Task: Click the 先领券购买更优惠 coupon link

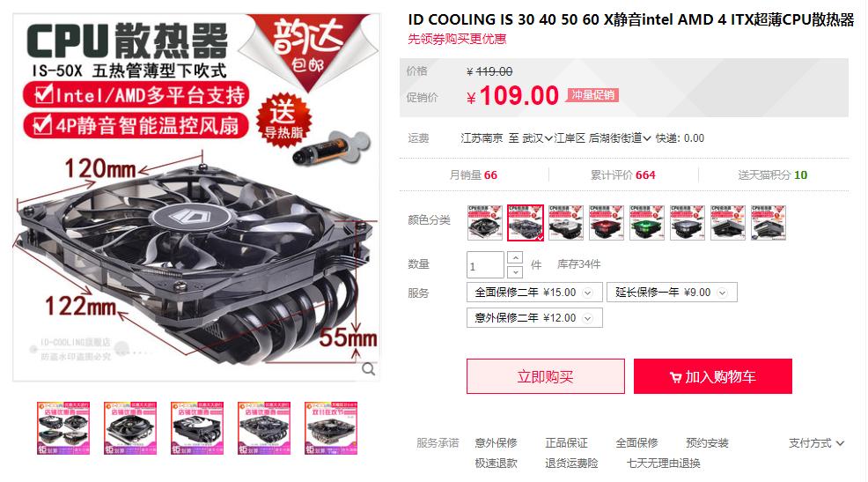Action: pos(457,39)
